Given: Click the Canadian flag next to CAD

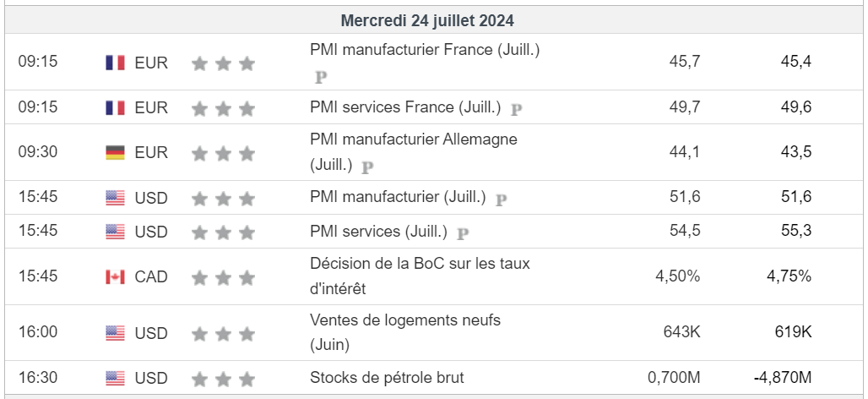Looking at the screenshot, I should [x=115, y=276].
